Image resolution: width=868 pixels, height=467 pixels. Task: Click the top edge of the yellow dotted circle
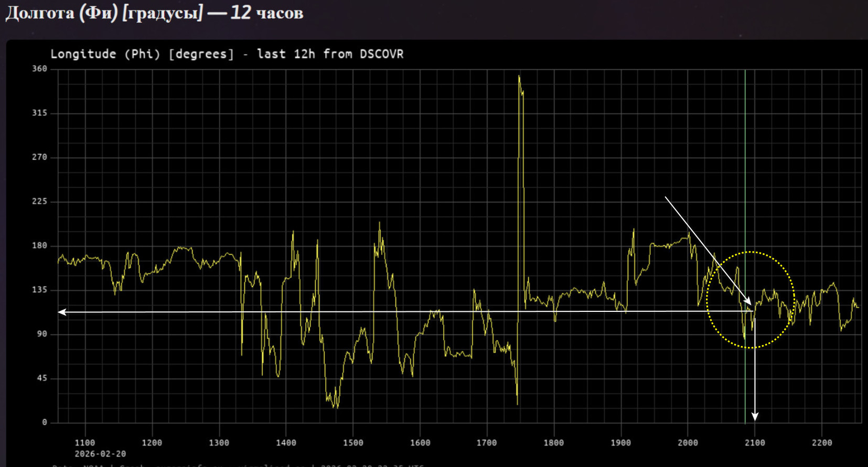click(751, 252)
